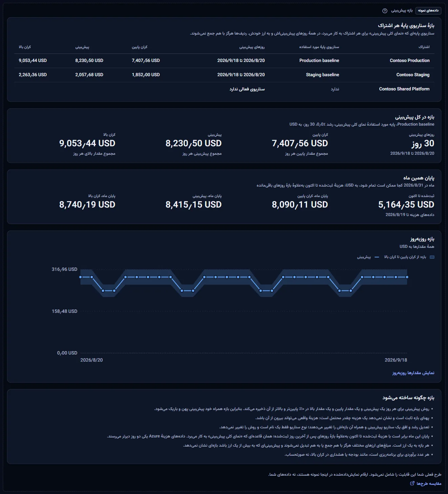This screenshot has width=448, height=494.
Task: Click the پیش‌بینی line legend entry
Action: coord(368,257)
